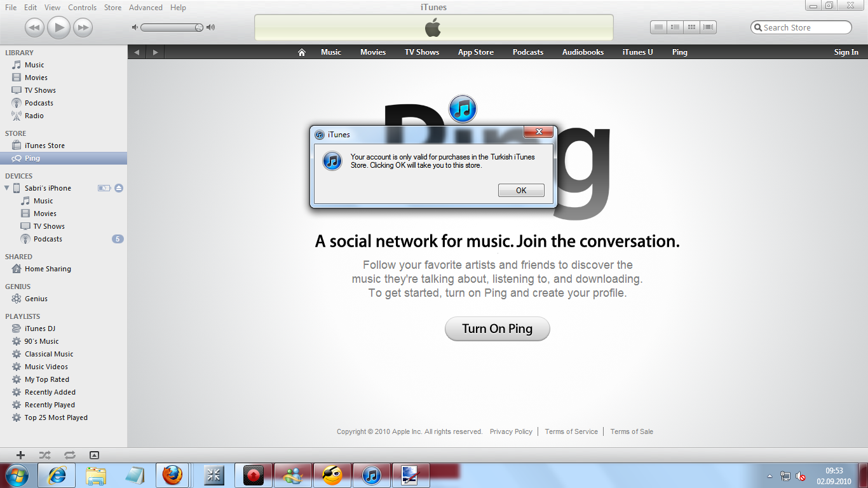Image resolution: width=868 pixels, height=488 pixels.
Task: Switch to list view
Action: tap(659, 27)
